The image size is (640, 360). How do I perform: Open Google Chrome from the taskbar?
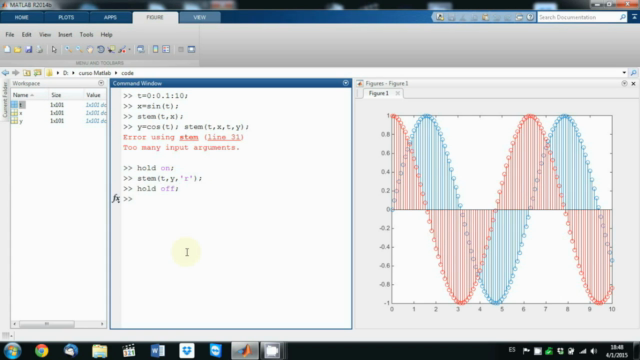pyautogui.click(x=42, y=351)
